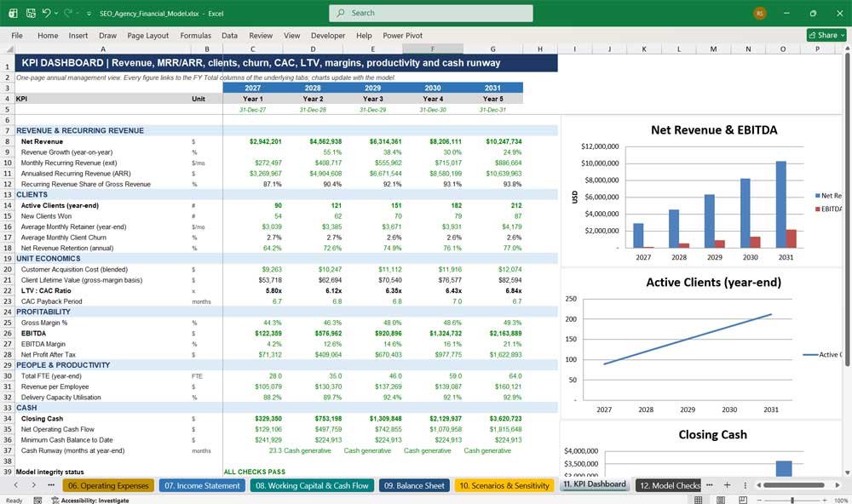Screen dimensions: 852x504
Task: Open the Draw ribbon tab
Action: (x=107, y=35)
